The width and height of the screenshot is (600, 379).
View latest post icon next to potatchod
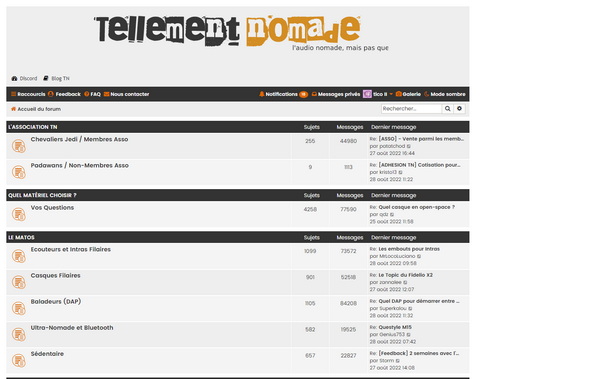coord(409,146)
